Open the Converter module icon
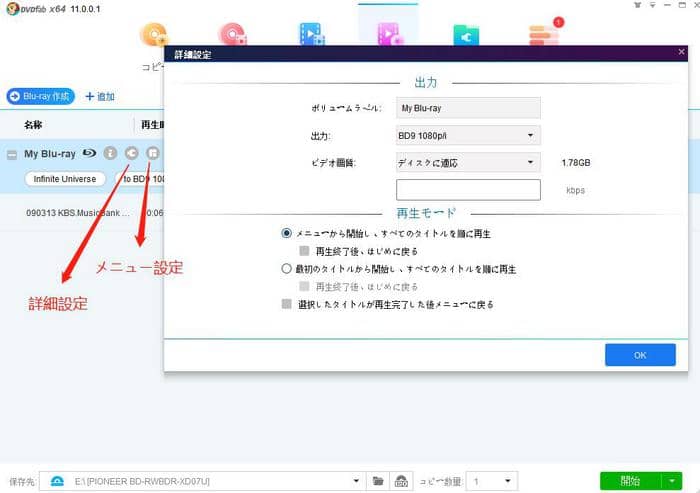700x493 pixels. coord(312,35)
